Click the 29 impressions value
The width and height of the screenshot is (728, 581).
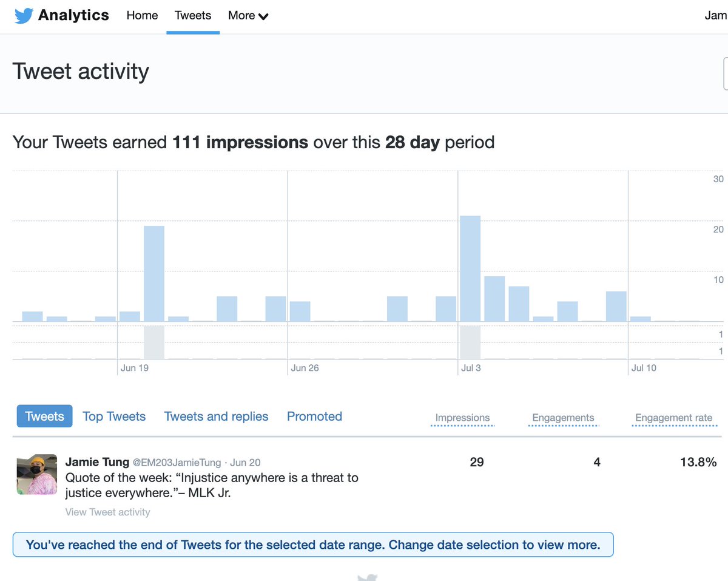coord(477,463)
